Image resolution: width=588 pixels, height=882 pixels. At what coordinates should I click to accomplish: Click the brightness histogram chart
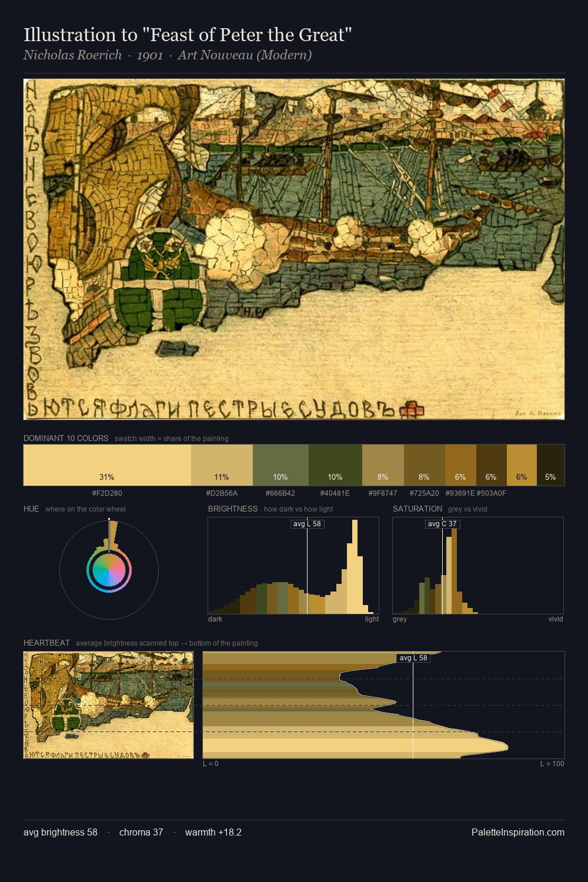(x=293, y=566)
